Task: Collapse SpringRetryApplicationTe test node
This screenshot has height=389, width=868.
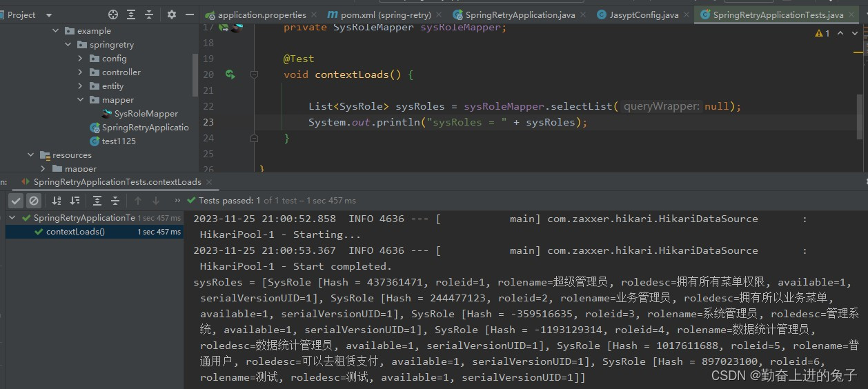Action: [11, 218]
